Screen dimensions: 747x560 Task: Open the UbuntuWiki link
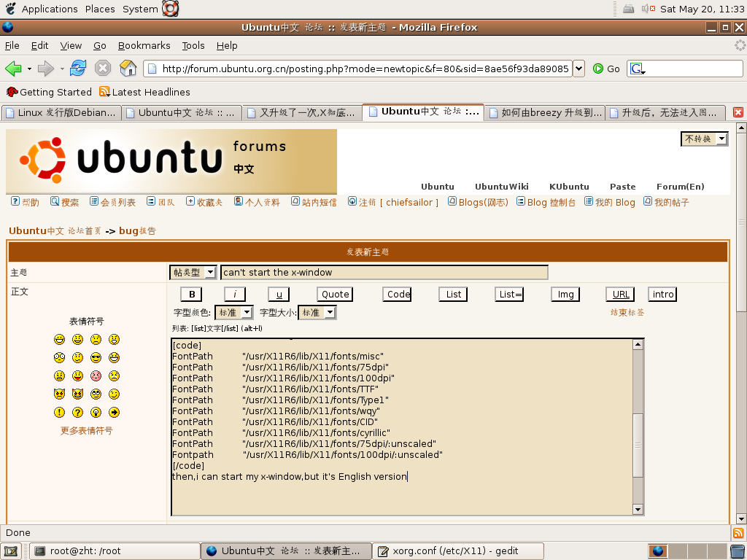click(502, 187)
